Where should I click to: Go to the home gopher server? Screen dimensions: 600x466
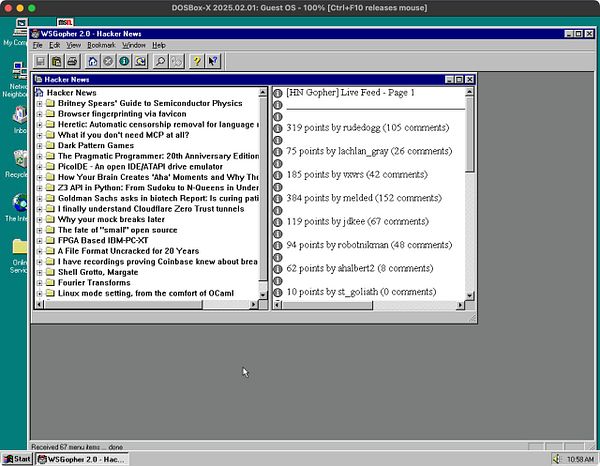click(x=93, y=61)
